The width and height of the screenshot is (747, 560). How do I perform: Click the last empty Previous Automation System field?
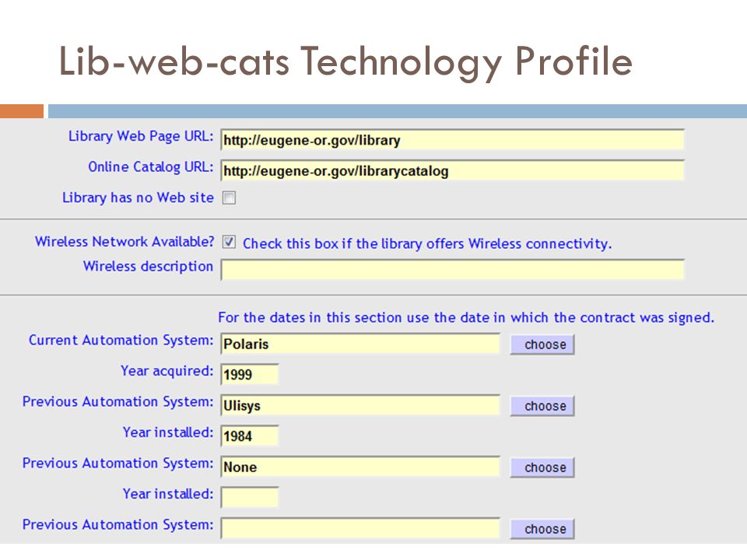pos(360,528)
